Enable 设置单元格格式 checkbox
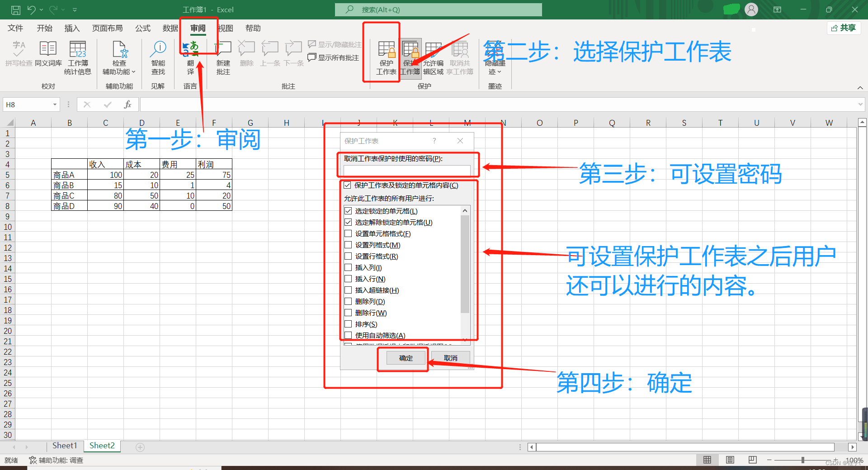This screenshot has height=470, width=868. coord(348,233)
